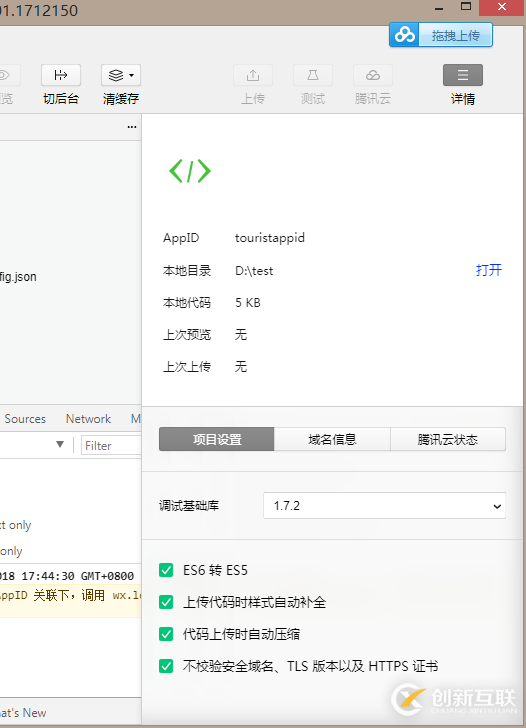Screen dimensions: 526x728
Task: Select the 项目设置 tab
Action: [x=217, y=439]
